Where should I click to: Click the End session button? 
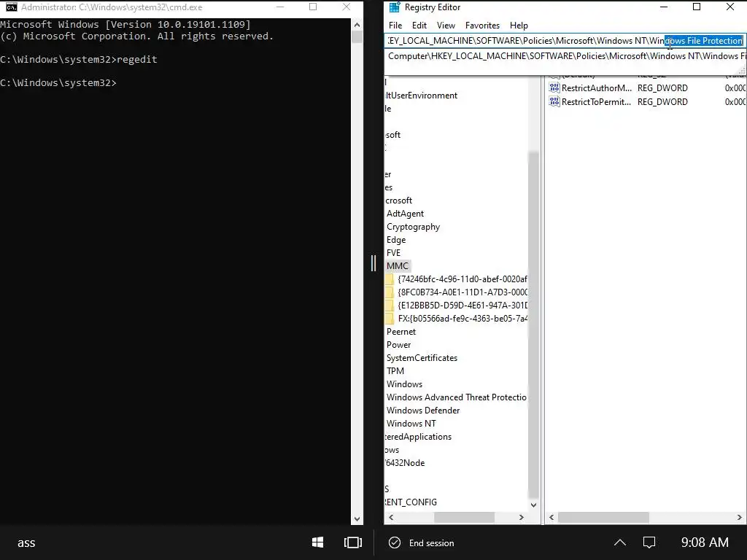point(422,542)
